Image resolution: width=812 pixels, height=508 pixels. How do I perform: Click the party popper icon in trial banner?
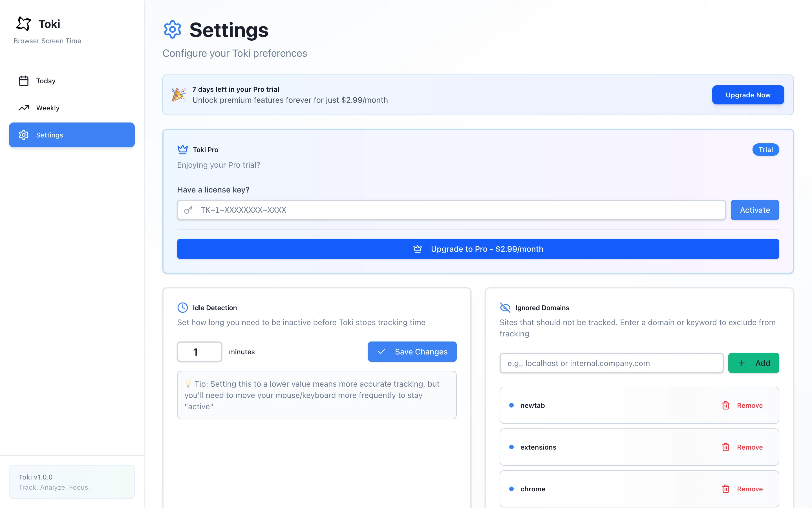pyautogui.click(x=178, y=95)
